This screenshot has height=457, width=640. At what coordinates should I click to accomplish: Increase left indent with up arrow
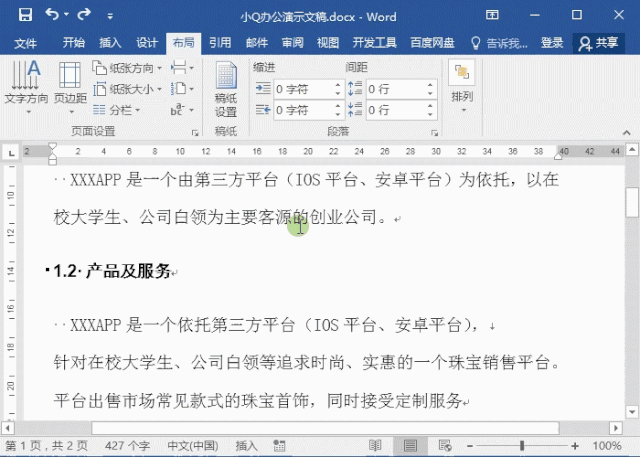(x=338, y=85)
